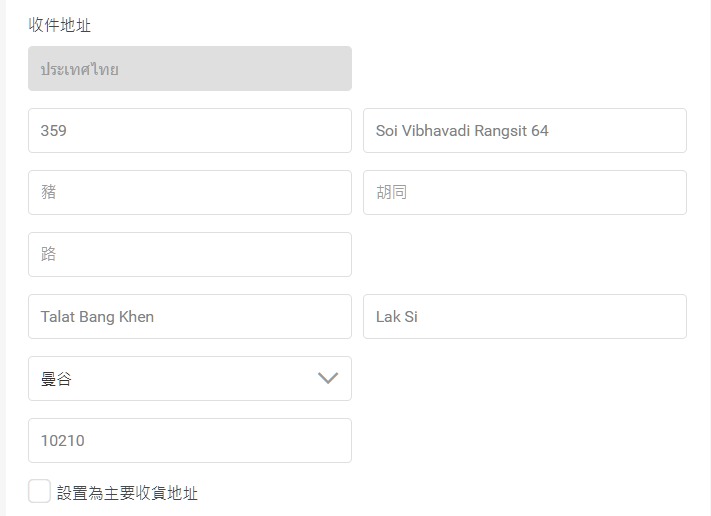
Task: Click the 'Talat Bang Khen' text value
Action: tap(97, 317)
